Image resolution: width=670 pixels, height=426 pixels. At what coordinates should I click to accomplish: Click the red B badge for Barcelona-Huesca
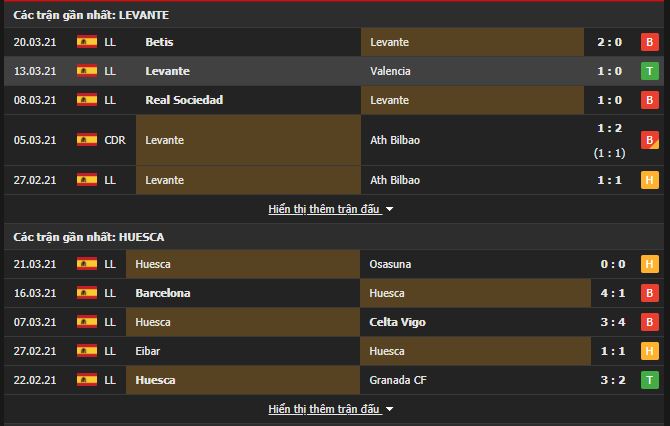(x=649, y=293)
